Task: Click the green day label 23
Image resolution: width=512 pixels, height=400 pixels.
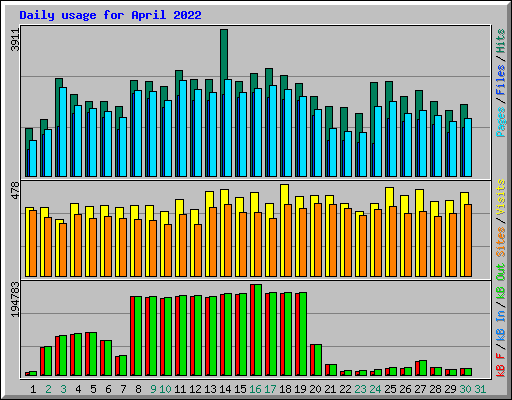Action: (360, 389)
